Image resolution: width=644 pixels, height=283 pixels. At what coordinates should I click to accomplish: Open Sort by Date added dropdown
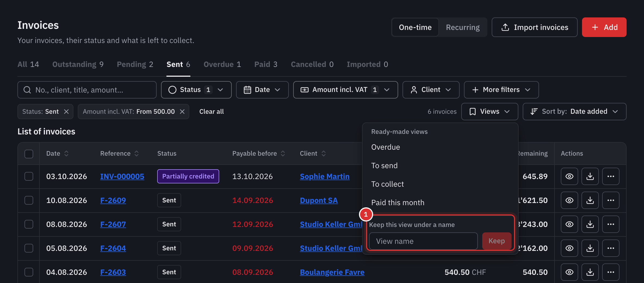pos(574,112)
